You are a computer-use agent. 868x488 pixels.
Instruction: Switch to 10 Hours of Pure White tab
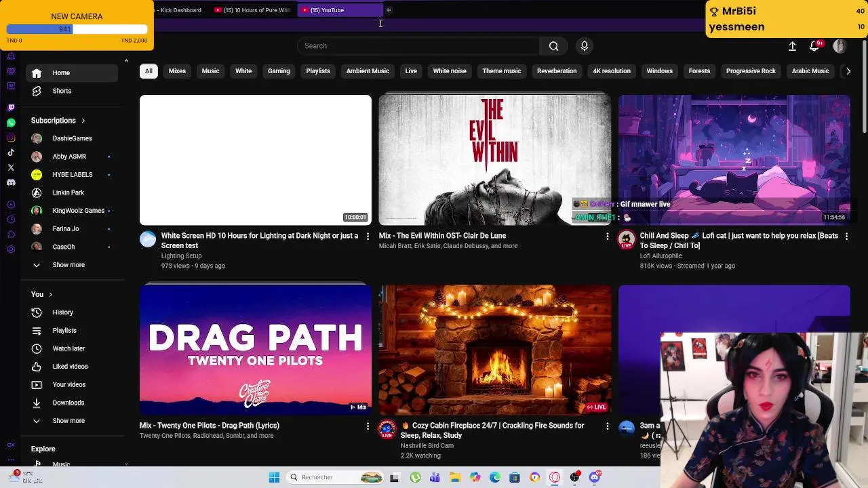252,10
